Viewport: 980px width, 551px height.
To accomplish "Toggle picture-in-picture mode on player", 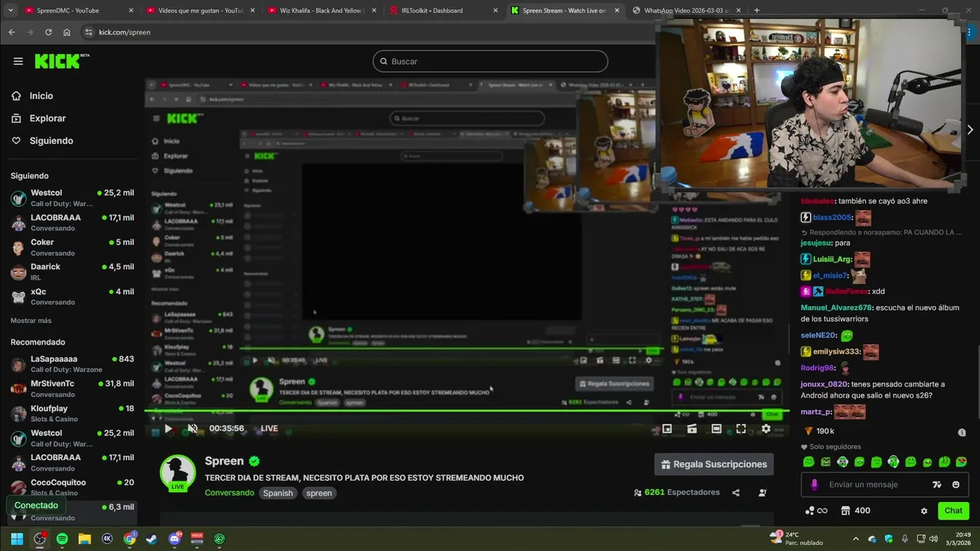I will [667, 429].
